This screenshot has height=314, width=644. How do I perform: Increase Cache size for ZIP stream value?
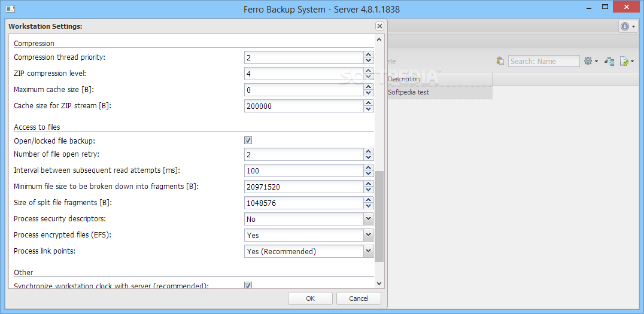(x=369, y=103)
